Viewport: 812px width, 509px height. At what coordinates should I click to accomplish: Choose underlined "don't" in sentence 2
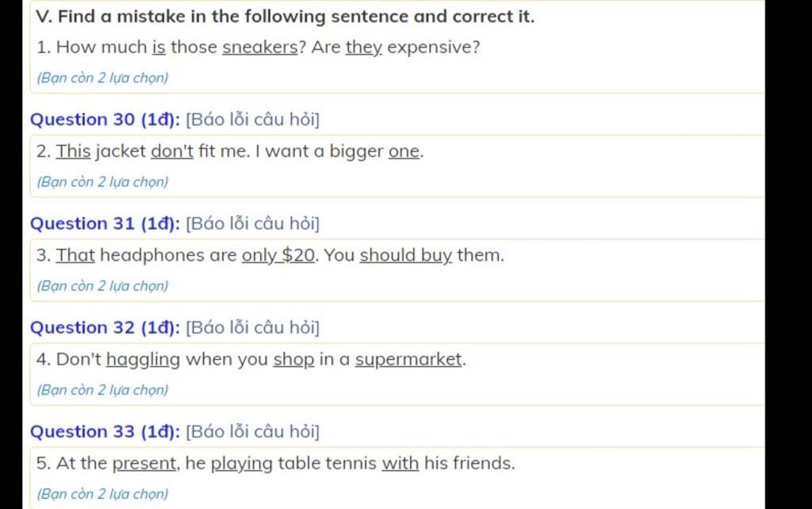coord(172,151)
